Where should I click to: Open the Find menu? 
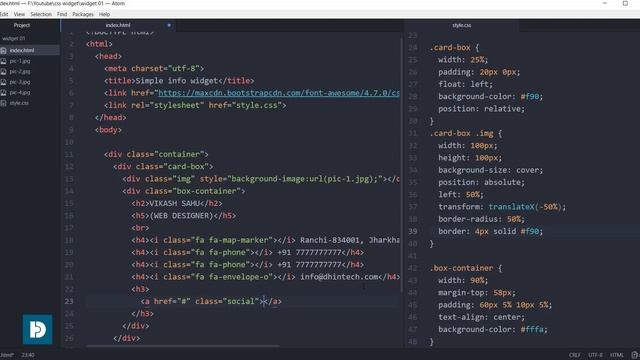coord(62,14)
